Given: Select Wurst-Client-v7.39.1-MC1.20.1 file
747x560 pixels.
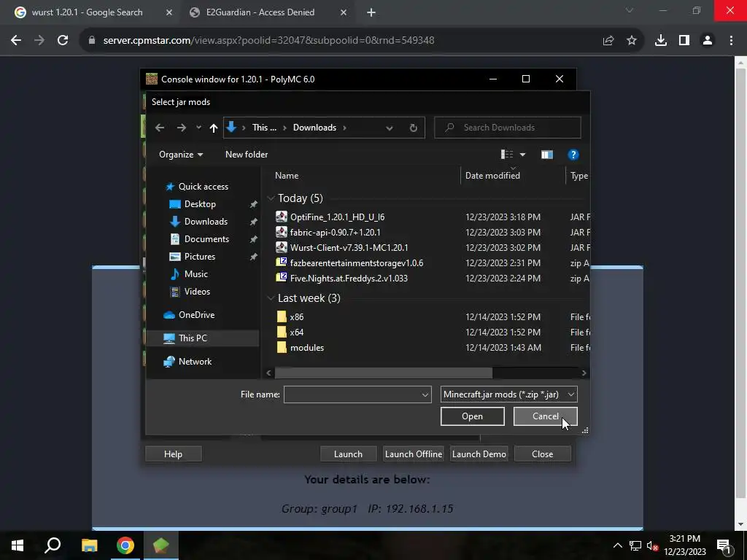Looking at the screenshot, I should point(349,248).
